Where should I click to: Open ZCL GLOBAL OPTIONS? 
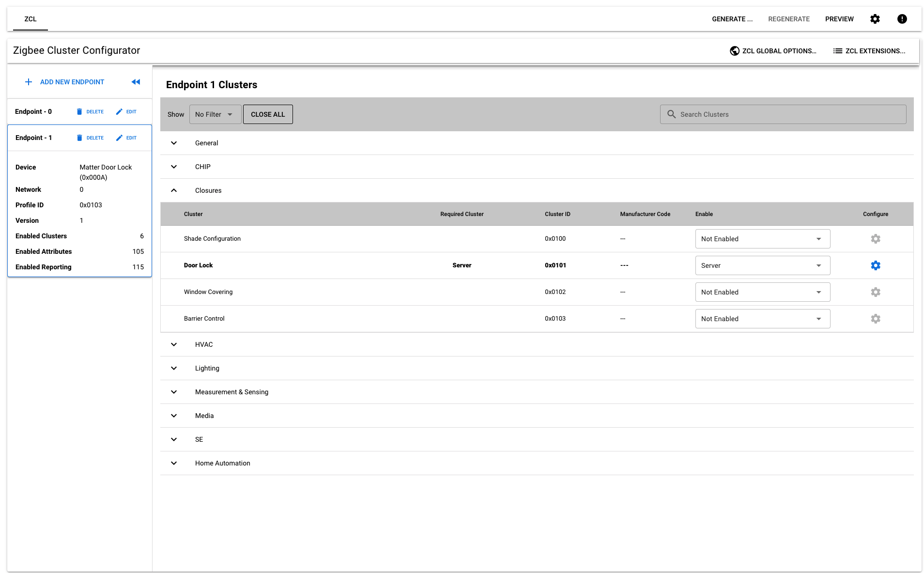[772, 51]
